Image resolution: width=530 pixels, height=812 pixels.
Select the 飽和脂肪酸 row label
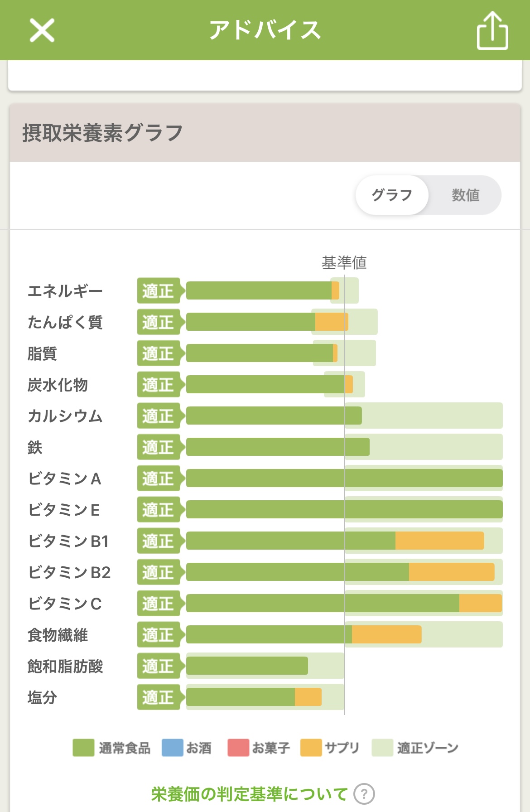coord(65,667)
